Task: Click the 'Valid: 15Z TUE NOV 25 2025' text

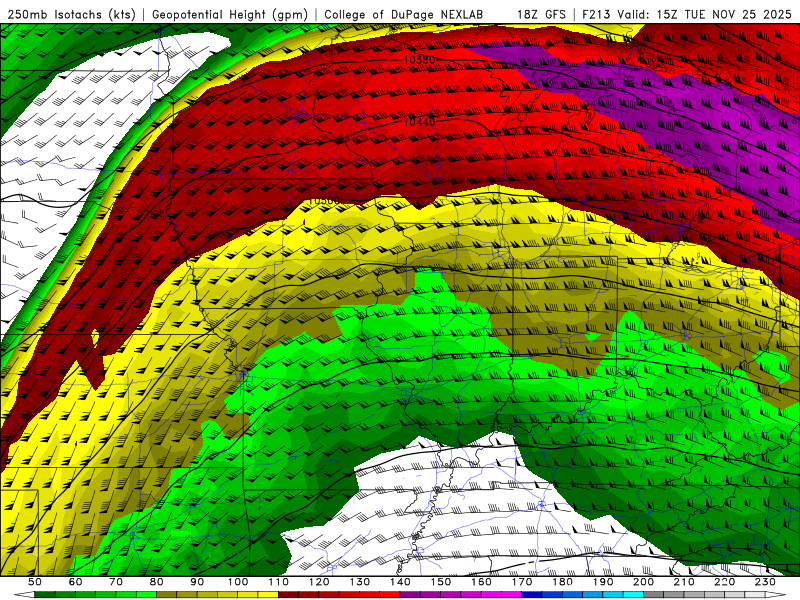Action: point(705,15)
